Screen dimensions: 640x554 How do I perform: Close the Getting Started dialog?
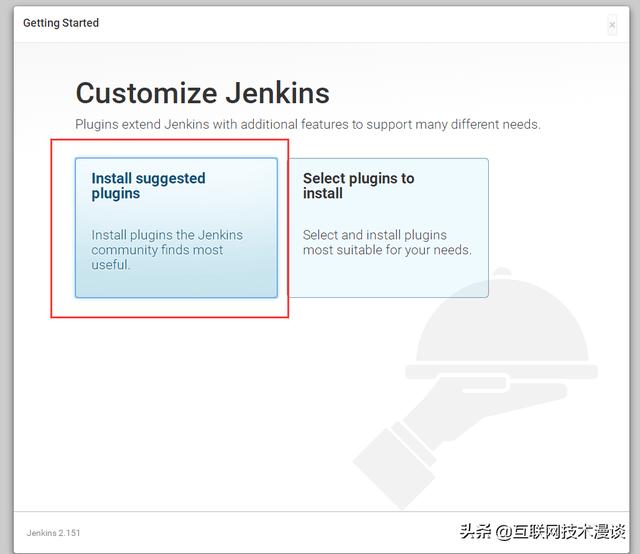[612, 25]
